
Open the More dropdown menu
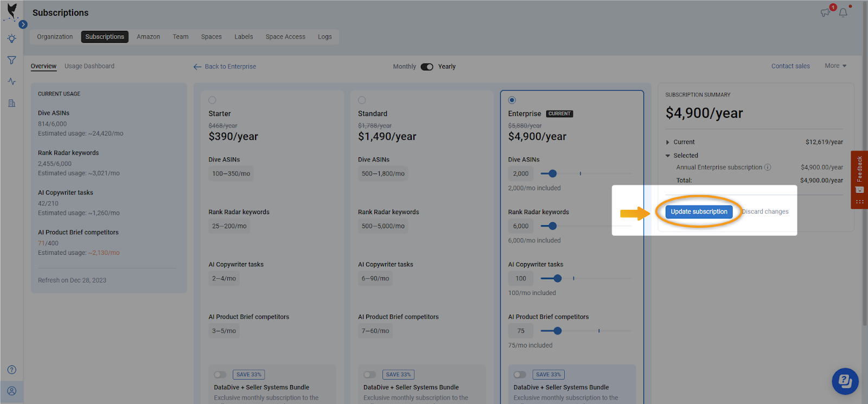[x=835, y=66]
